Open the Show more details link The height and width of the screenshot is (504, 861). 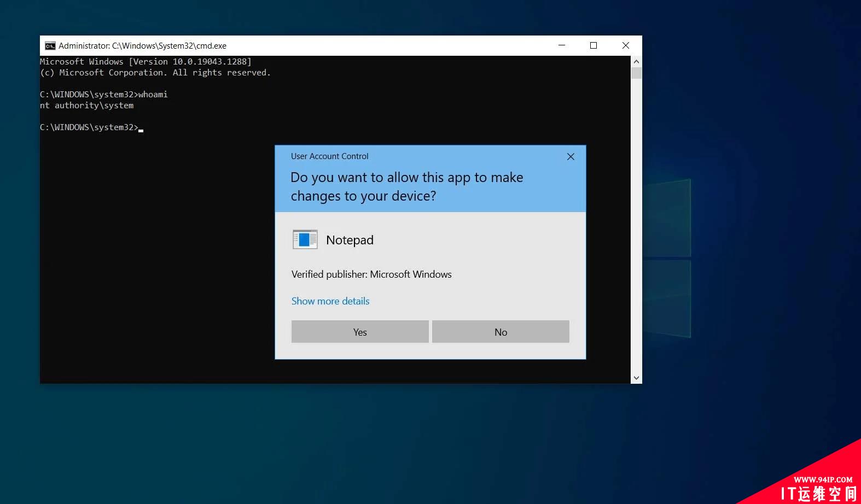pyautogui.click(x=330, y=301)
